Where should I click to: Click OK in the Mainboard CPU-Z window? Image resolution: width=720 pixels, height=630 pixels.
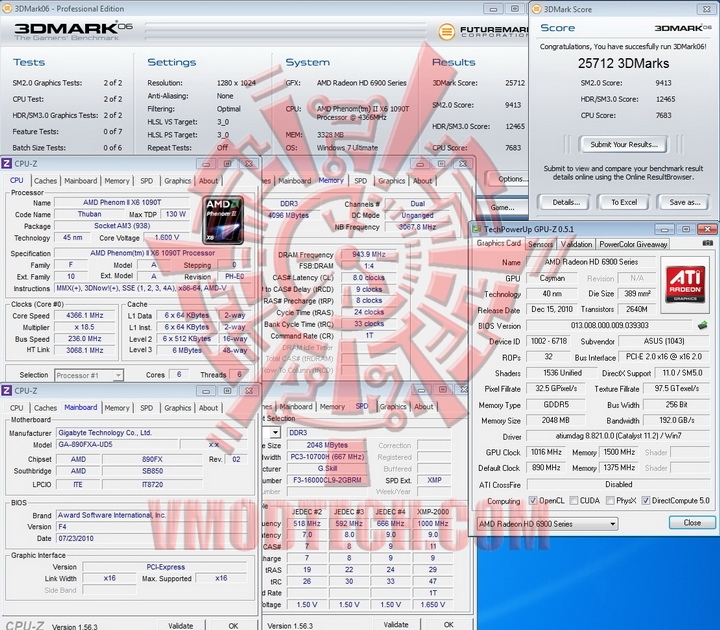pos(233,625)
